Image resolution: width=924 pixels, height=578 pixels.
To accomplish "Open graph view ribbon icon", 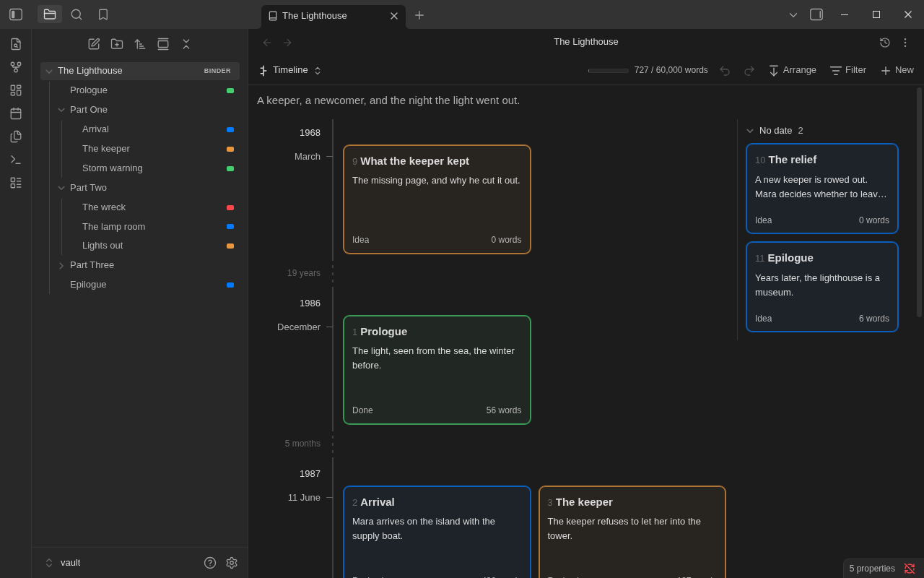I will coord(16,67).
